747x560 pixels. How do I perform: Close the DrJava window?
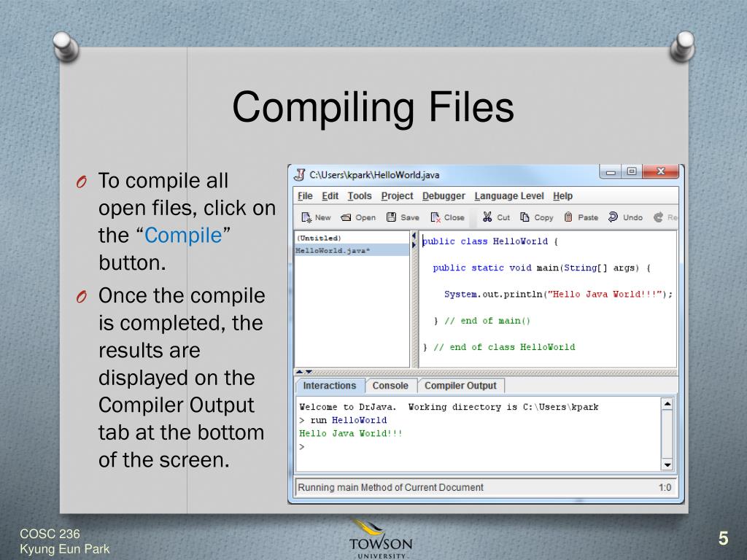tap(661, 171)
